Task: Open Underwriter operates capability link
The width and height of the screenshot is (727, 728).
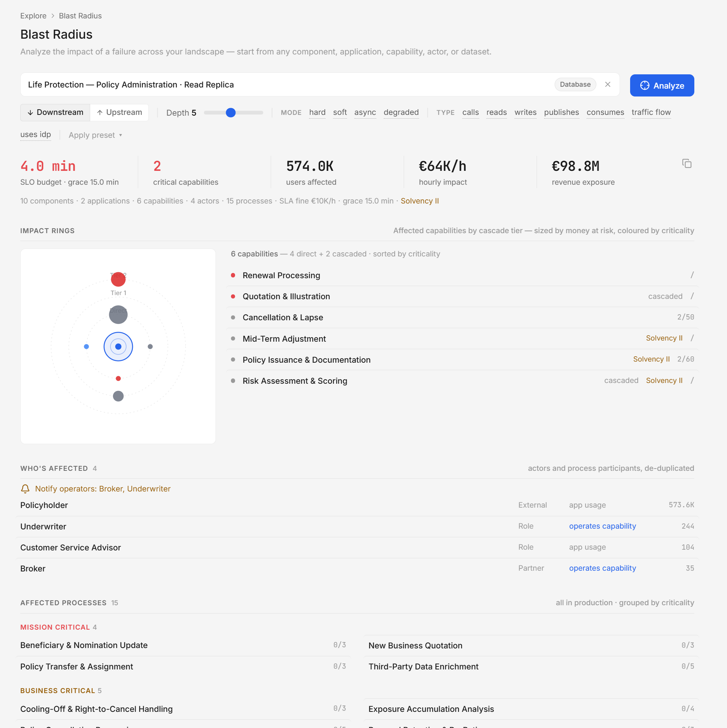Action: 602,526
